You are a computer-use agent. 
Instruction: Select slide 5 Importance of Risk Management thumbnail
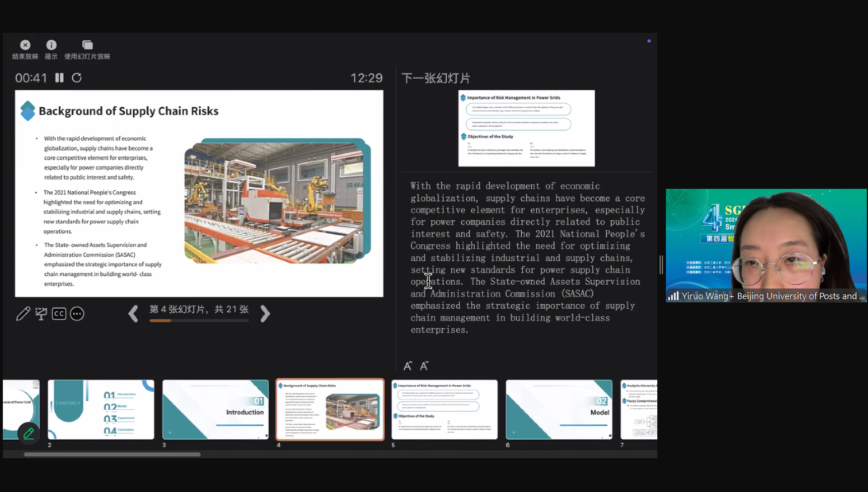[x=444, y=409]
